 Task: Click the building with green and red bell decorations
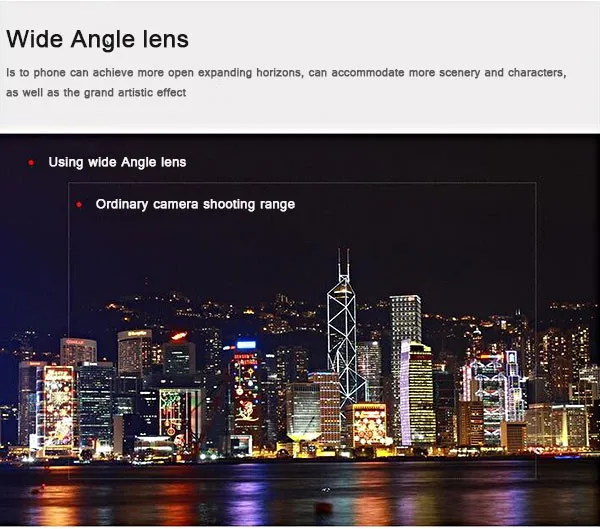[x=180, y=413]
